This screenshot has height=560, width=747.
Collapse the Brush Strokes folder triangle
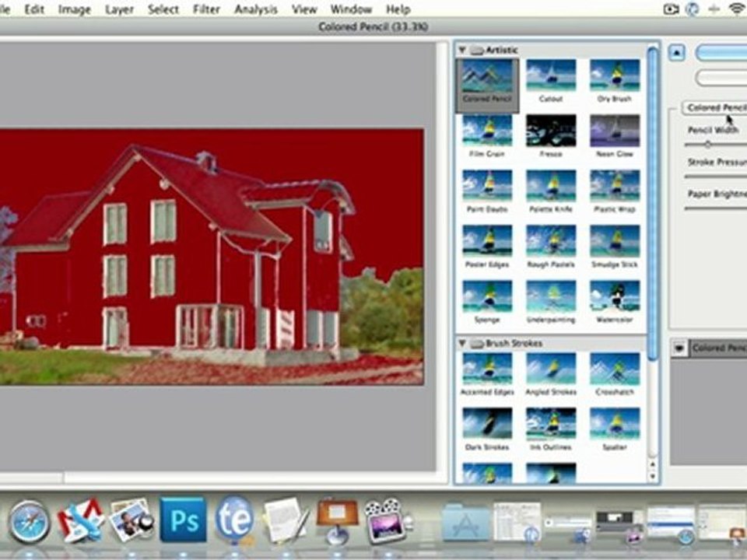[x=461, y=343]
